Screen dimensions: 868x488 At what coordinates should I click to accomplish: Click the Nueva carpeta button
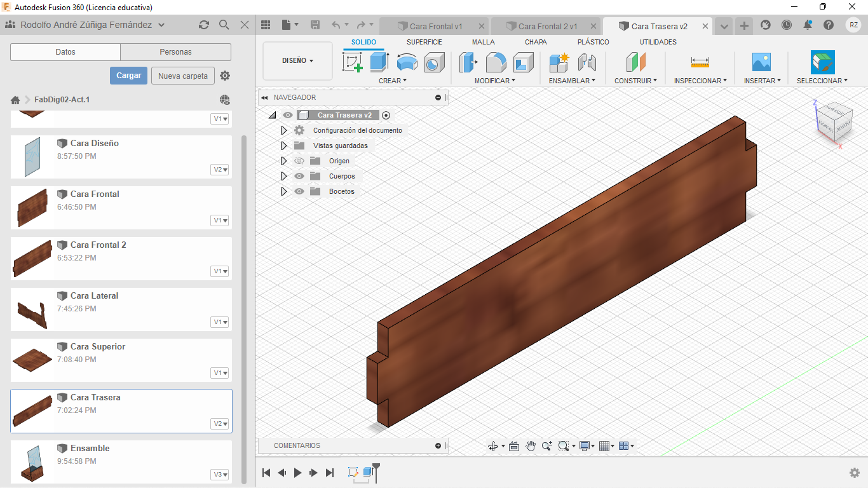(x=182, y=76)
